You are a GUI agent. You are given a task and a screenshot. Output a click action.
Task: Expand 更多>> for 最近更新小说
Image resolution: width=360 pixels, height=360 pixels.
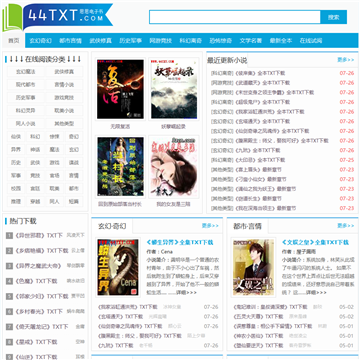pyautogui.click(x=345, y=60)
